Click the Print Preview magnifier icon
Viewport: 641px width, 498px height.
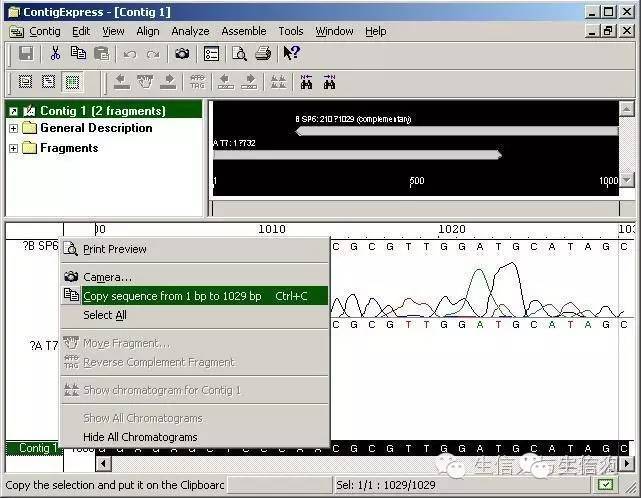[239, 54]
